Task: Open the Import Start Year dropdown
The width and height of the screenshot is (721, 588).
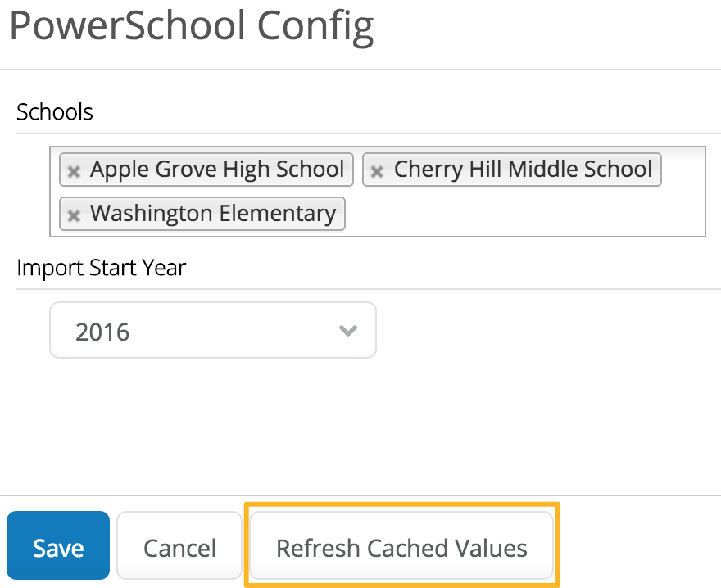Action: (x=213, y=331)
